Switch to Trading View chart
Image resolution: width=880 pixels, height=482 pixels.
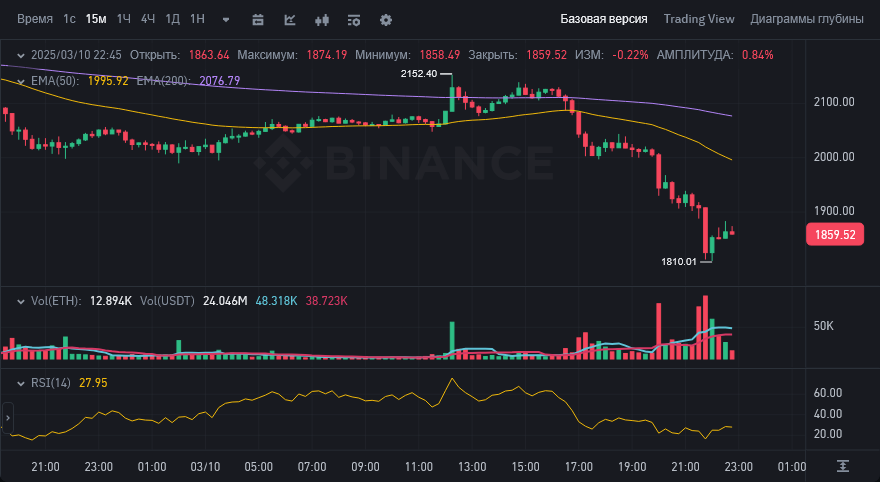point(699,19)
